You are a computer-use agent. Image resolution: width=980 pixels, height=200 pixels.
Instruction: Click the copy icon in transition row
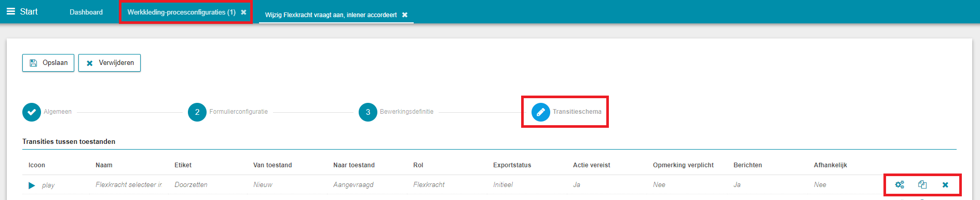pyautogui.click(x=922, y=184)
